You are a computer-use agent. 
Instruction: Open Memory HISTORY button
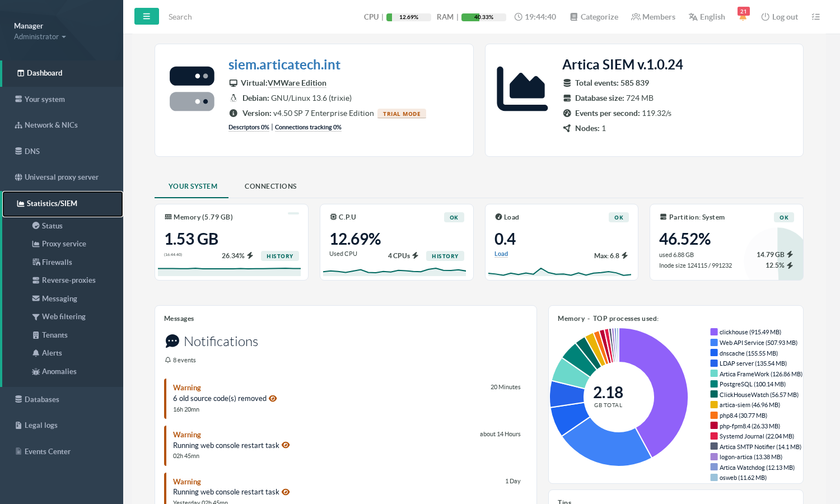[280, 256]
